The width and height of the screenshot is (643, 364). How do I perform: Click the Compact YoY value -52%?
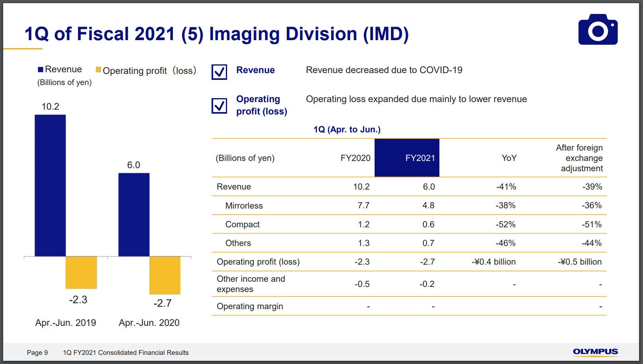[505, 225]
